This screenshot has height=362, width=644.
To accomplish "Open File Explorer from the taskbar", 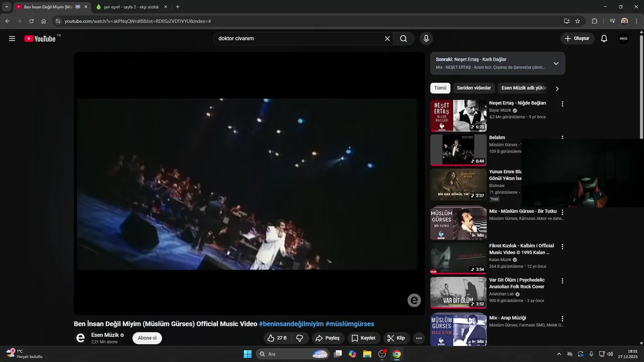I will (367, 354).
